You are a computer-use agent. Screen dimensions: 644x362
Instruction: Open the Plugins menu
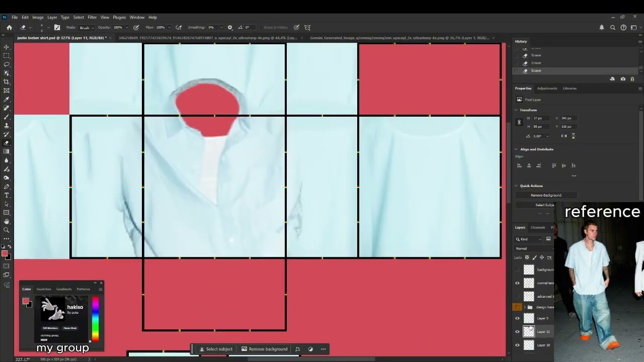point(119,17)
